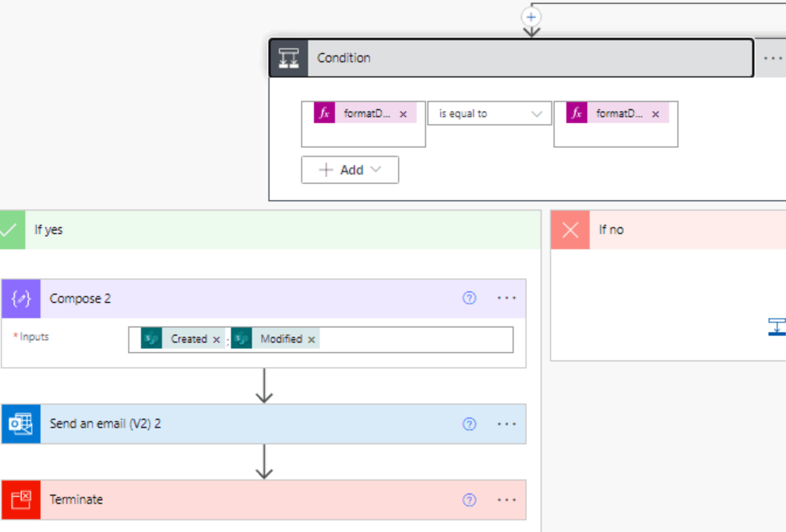Click the Compose 2 curly-brace icon

click(21, 299)
